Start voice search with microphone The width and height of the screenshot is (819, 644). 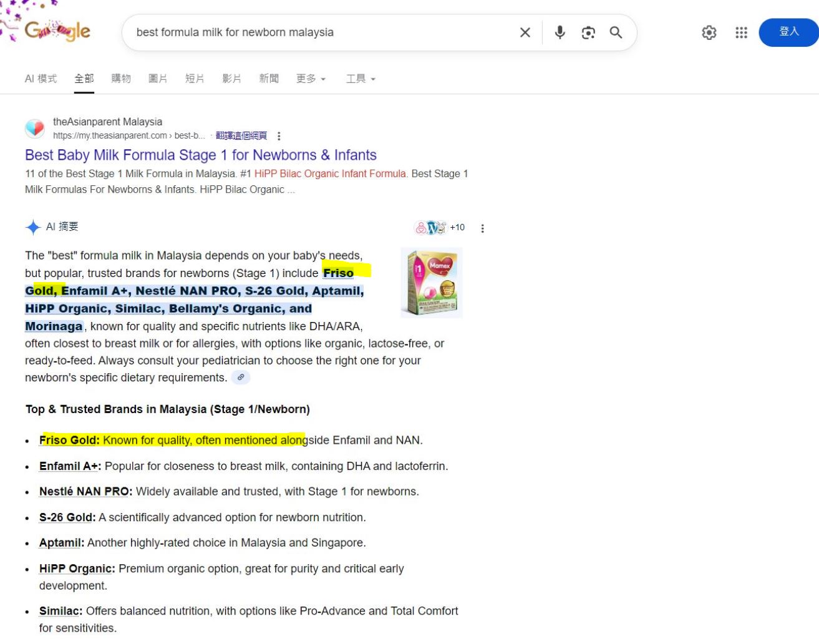click(560, 32)
